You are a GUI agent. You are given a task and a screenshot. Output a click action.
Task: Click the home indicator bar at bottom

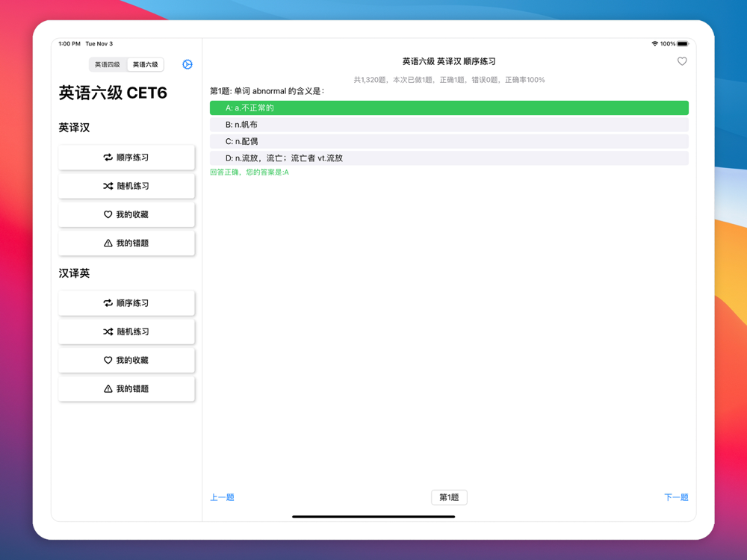[373, 517]
